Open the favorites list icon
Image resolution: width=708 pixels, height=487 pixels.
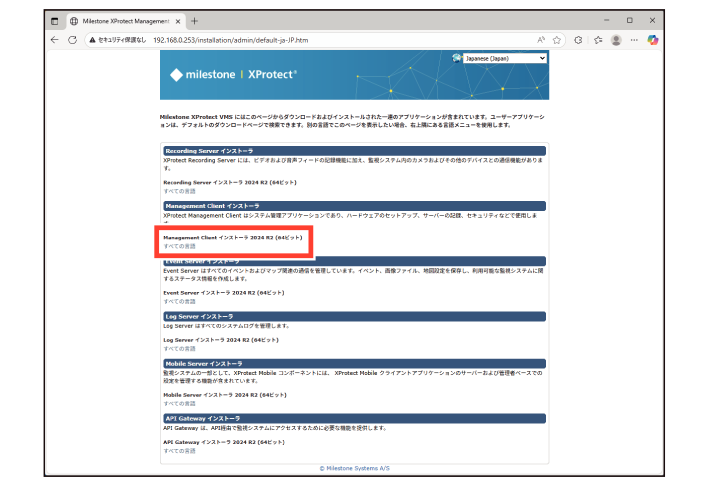point(598,40)
